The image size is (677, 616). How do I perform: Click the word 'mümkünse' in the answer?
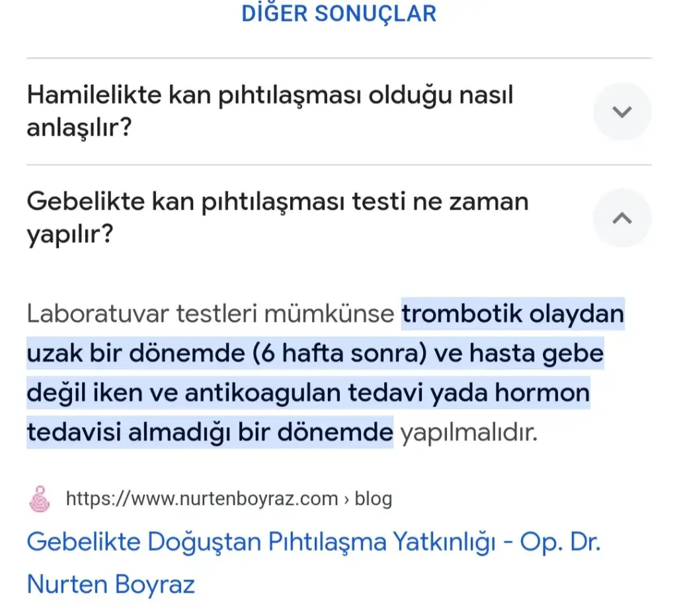coord(329,314)
